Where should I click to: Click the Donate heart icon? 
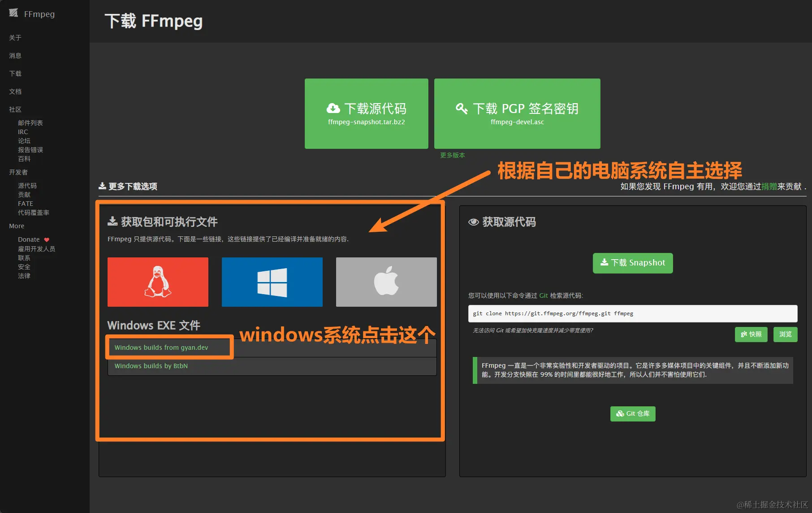(47, 240)
